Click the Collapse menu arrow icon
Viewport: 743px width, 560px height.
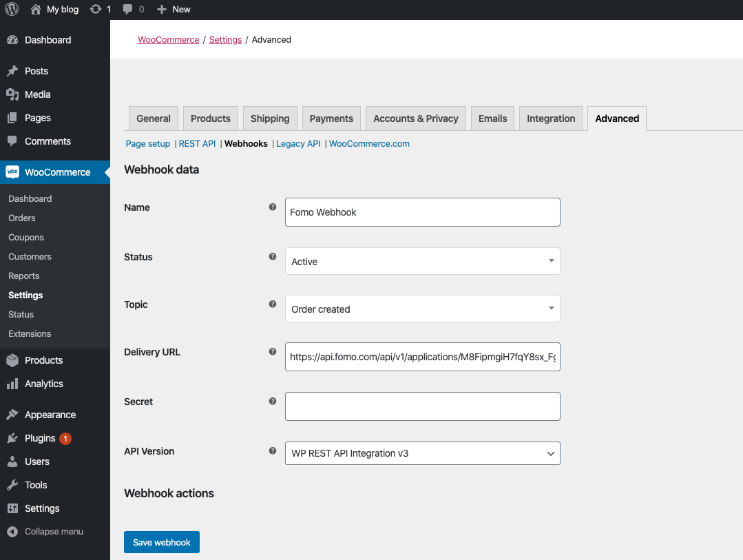(x=12, y=532)
